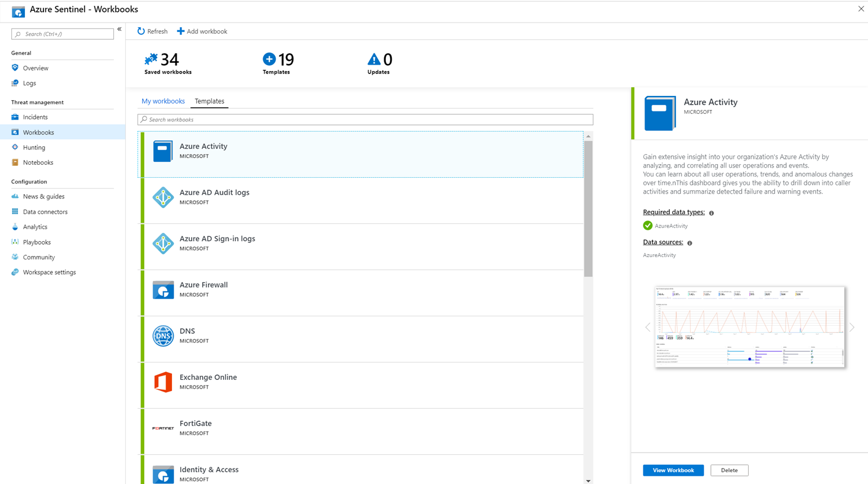The height and width of the screenshot is (484, 868).
Task: Click the View Workbook button
Action: point(673,470)
